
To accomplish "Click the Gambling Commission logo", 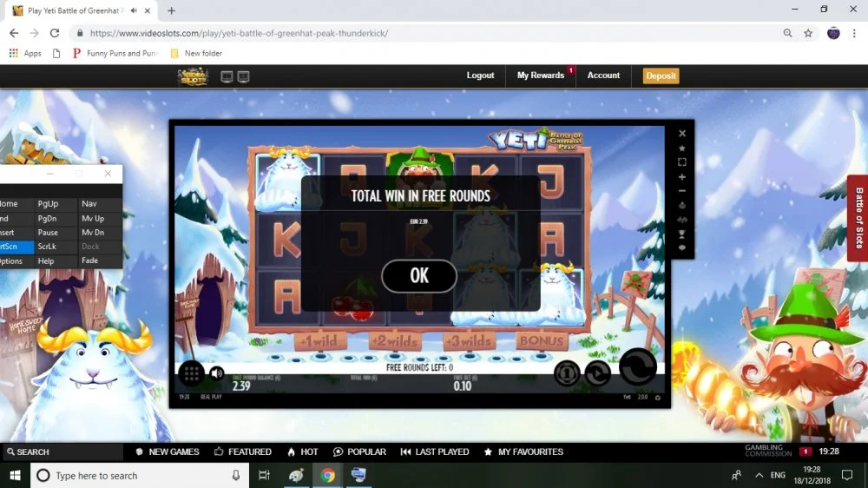I will coord(768,451).
